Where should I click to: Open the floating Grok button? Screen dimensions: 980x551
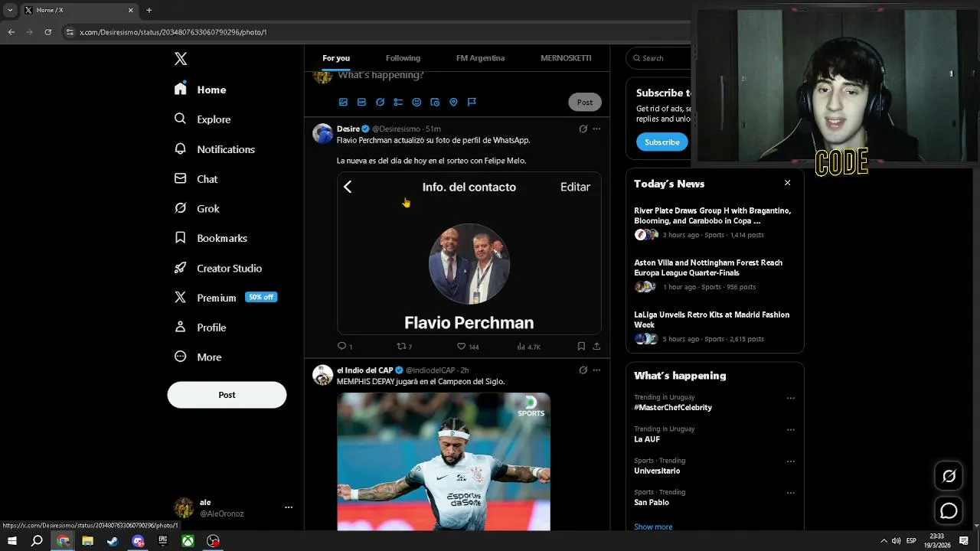(x=949, y=476)
